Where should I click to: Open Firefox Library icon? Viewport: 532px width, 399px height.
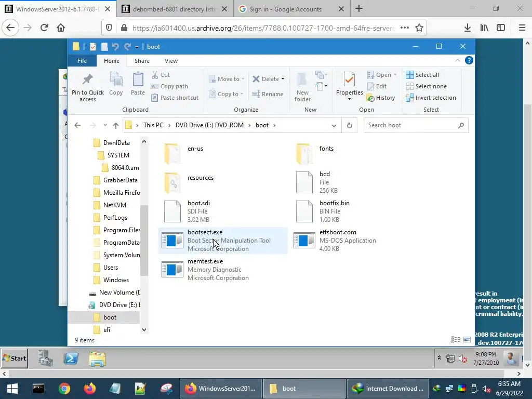pos(484,28)
